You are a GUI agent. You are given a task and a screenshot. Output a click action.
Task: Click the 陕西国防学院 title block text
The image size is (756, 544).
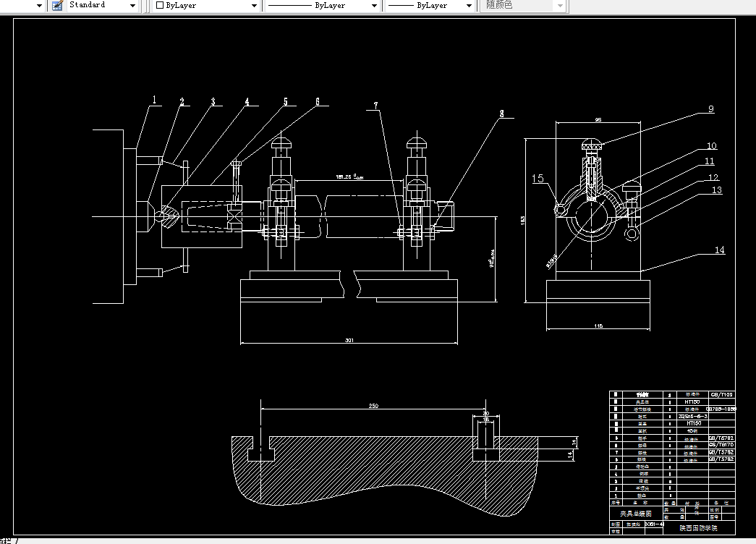click(x=699, y=528)
